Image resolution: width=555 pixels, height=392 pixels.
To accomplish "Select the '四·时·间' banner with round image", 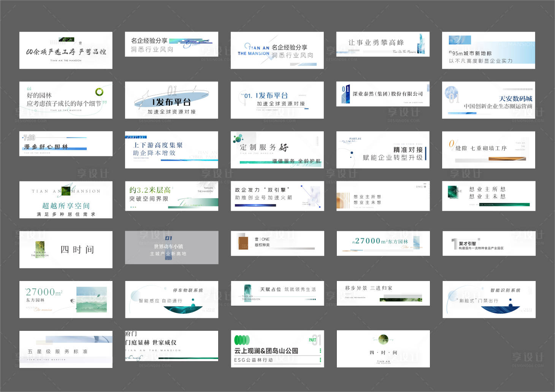I will (383, 349).
